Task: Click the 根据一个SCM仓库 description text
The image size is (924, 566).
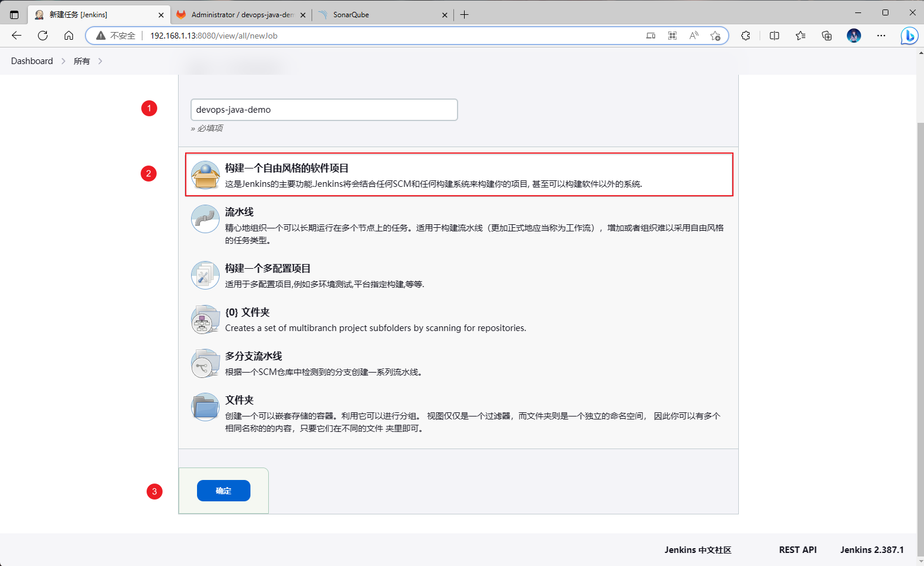Action: [323, 372]
